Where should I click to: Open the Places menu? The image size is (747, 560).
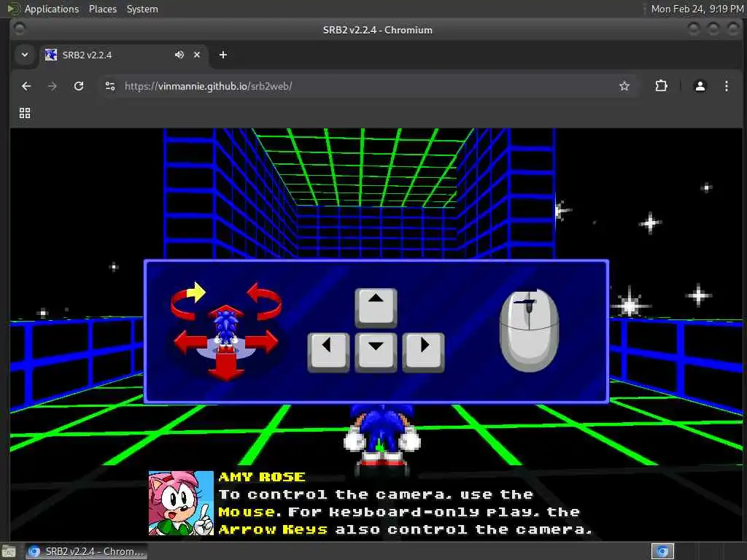point(102,9)
